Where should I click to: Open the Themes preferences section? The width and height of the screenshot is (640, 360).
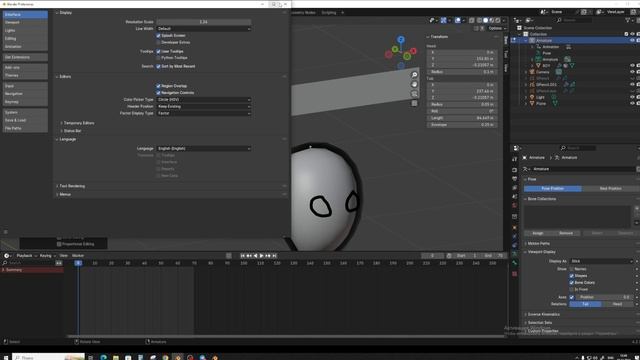click(x=25, y=76)
